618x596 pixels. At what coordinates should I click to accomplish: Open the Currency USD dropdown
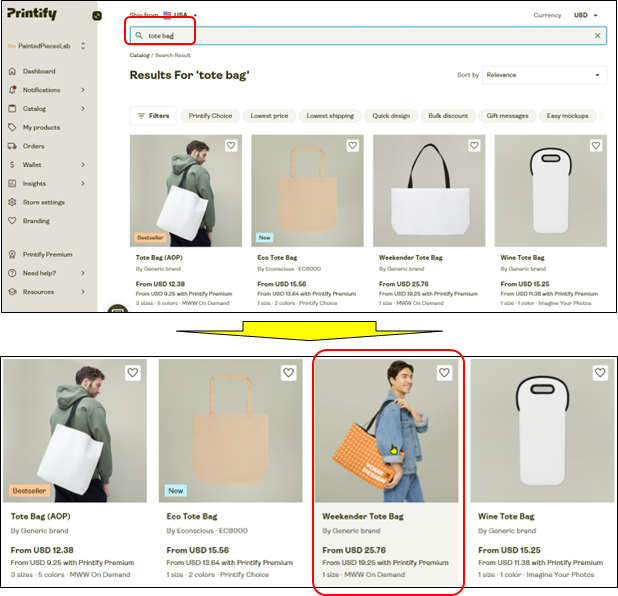(x=586, y=15)
